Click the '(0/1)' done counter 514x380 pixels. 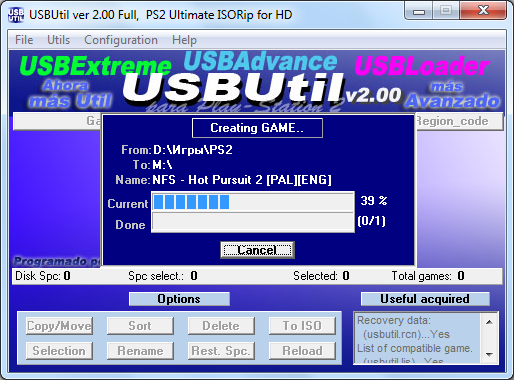(x=371, y=221)
